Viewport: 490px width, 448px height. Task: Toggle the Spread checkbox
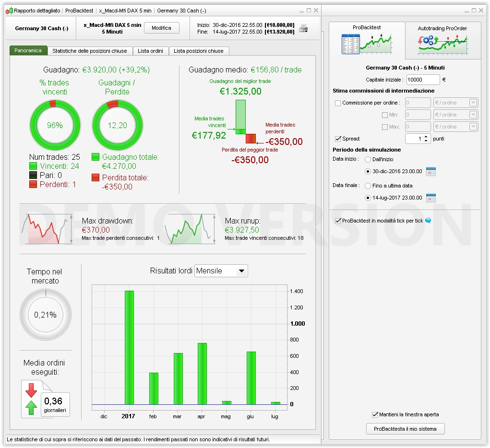coord(338,139)
